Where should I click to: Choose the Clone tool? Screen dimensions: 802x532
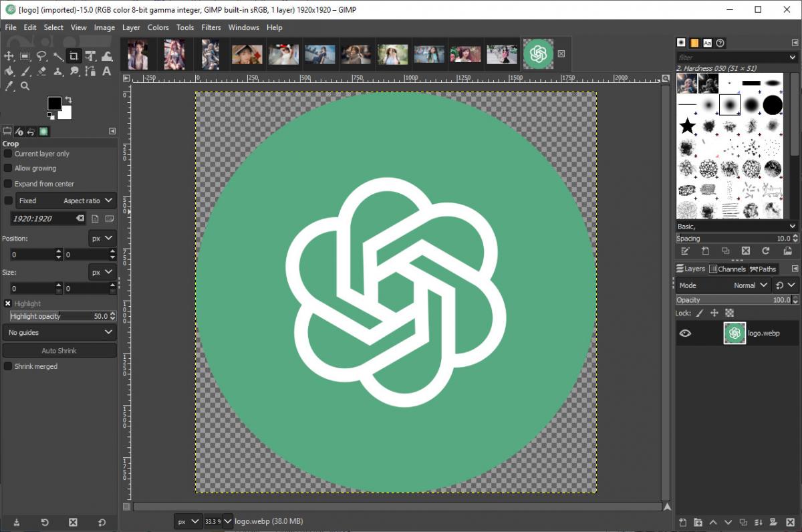click(58, 72)
